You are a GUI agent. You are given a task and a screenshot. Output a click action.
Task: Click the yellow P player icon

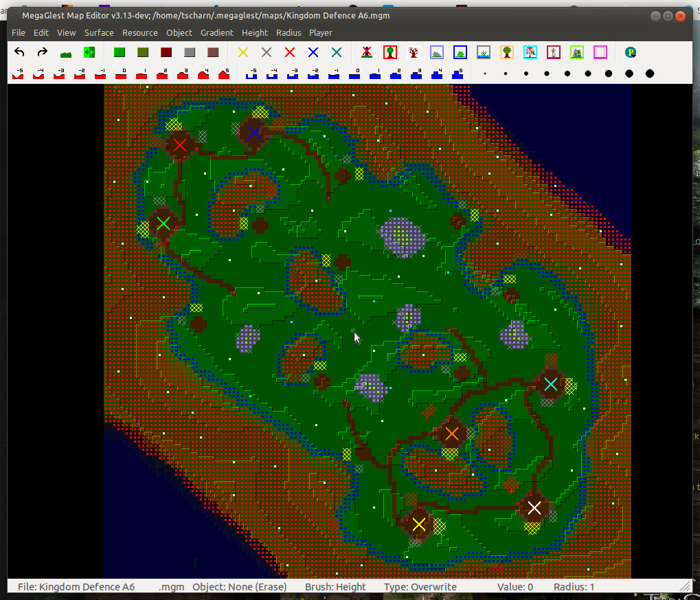(630, 52)
